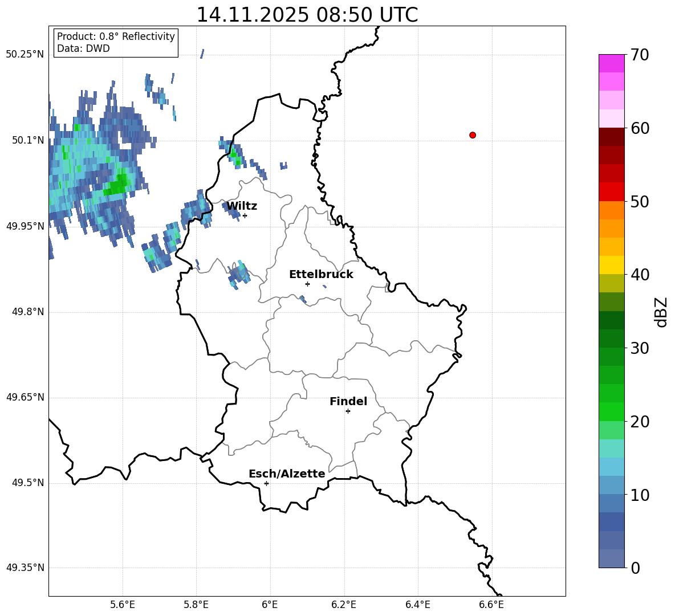Click the 49.8°N latitude label
Screen dimensions: 675x616
click(28, 312)
